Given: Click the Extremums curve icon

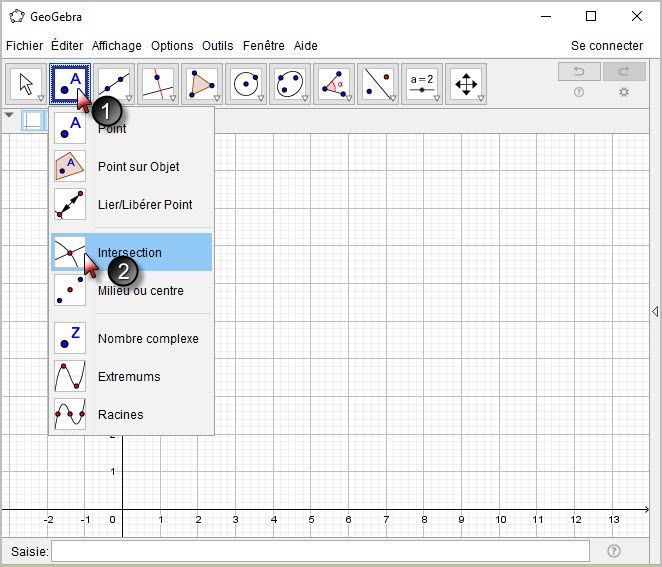Looking at the screenshot, I should pyautogui.click(x=70, y=376).
